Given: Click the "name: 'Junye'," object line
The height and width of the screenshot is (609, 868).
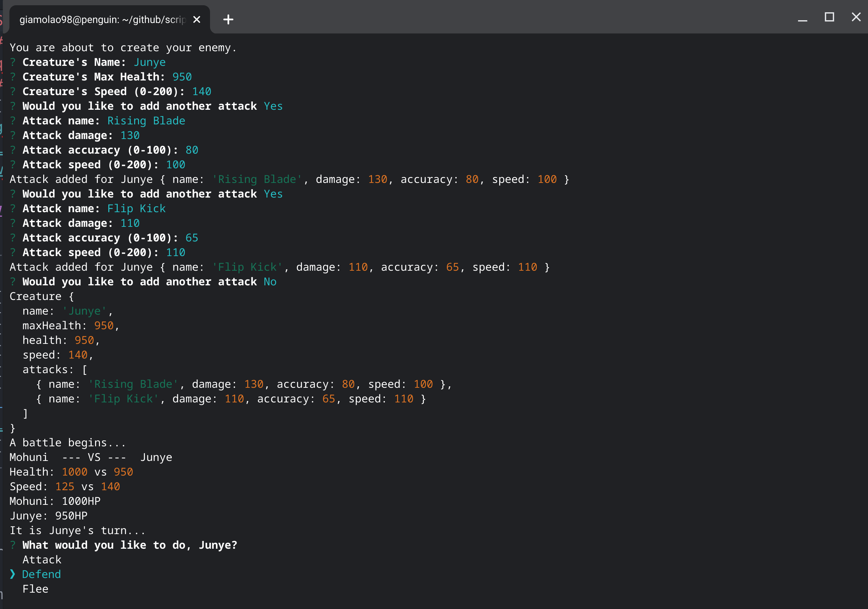Looking at the screenshot, I should pyautogui.click(x=68, y=311).
